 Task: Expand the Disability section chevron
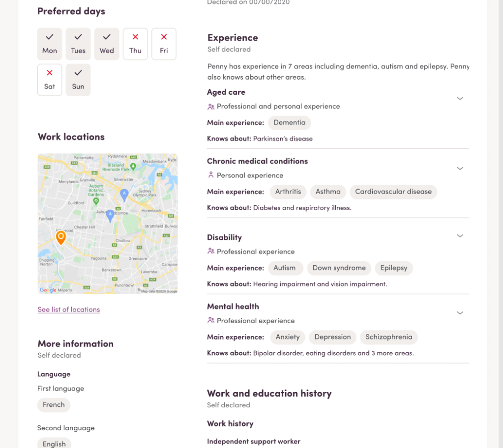pos(460,236)
